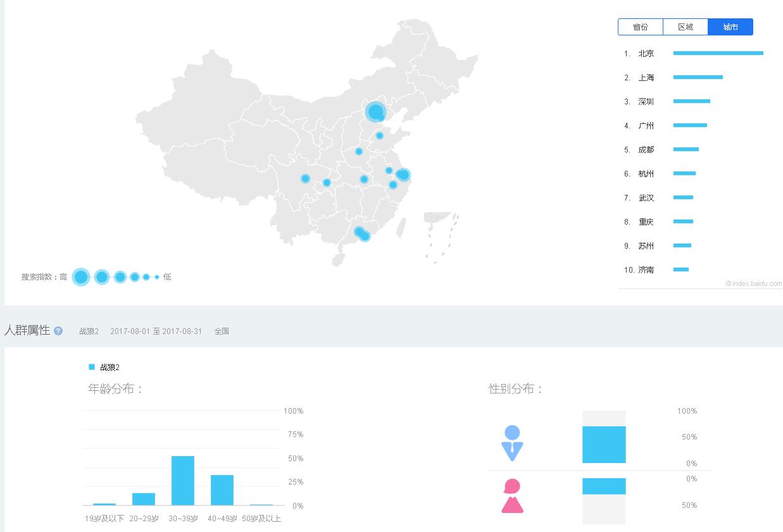The image size is (783, 532).
Task: Toggle the 战狼2 series legend square
Action: pyautogui.click(x=91, y=366)
